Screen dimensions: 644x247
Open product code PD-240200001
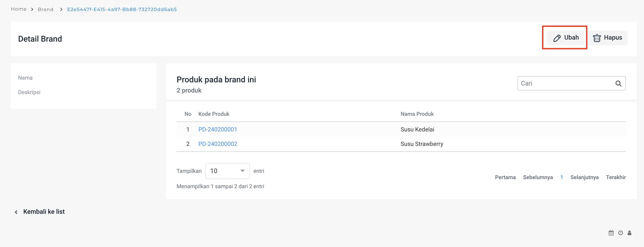218,130
